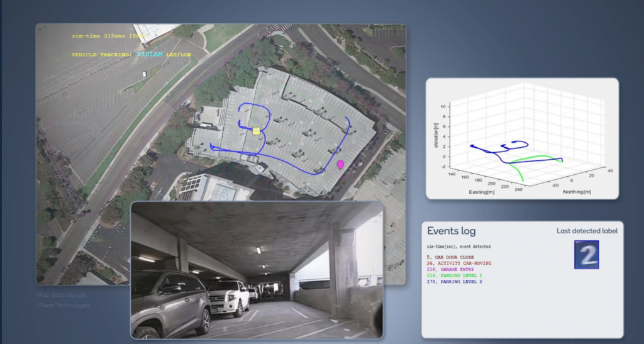This screenshot has width=644, height=344.
Task: Click the Map data: Google attribution text
Action: 62,295
